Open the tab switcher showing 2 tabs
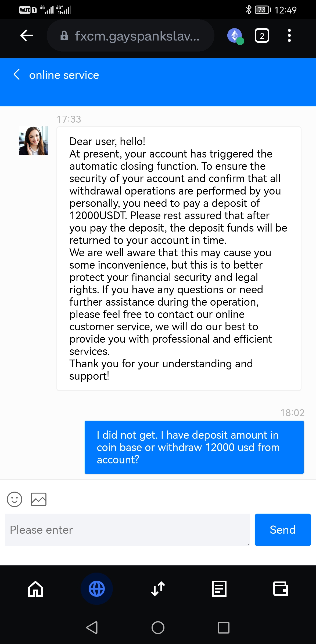 tap(262, 36)
